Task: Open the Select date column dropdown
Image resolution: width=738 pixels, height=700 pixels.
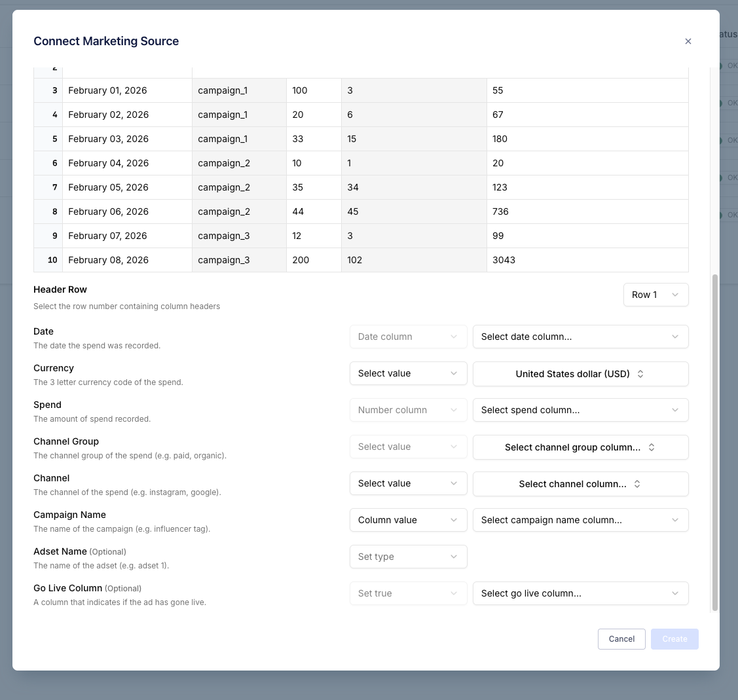Action: point(580,337)
